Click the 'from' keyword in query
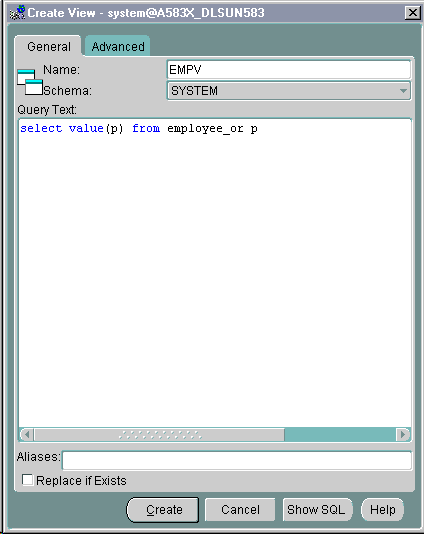 coord(146,128)
